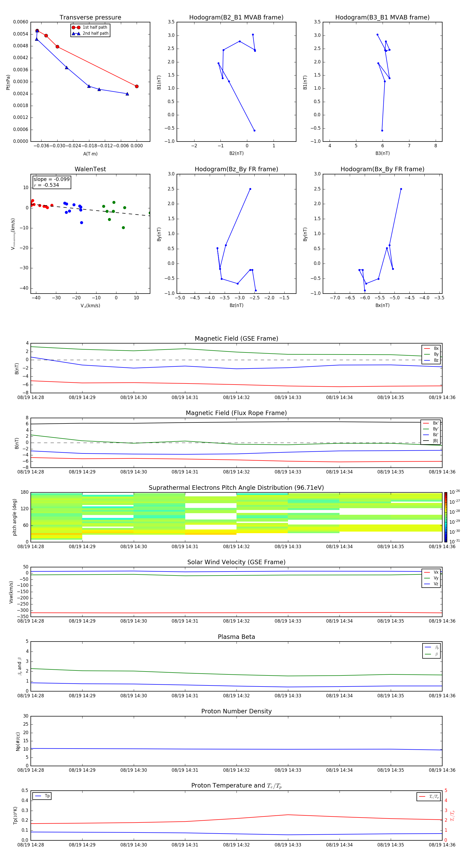Select the "Proton Temperature and Te/Tp" title

pos(236,786)
